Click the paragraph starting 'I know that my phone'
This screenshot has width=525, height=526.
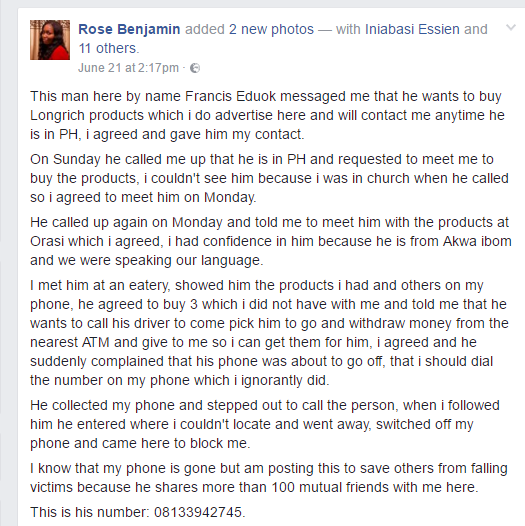[269, 478]
